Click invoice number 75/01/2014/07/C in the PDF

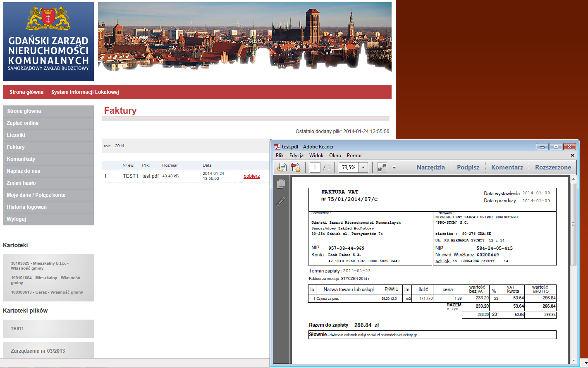click(352, 199)
